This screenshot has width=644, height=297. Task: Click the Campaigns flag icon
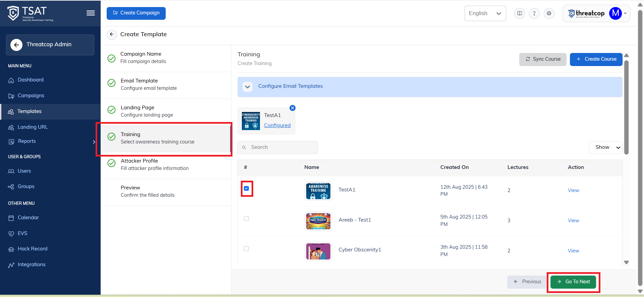[x=11, y=96]
